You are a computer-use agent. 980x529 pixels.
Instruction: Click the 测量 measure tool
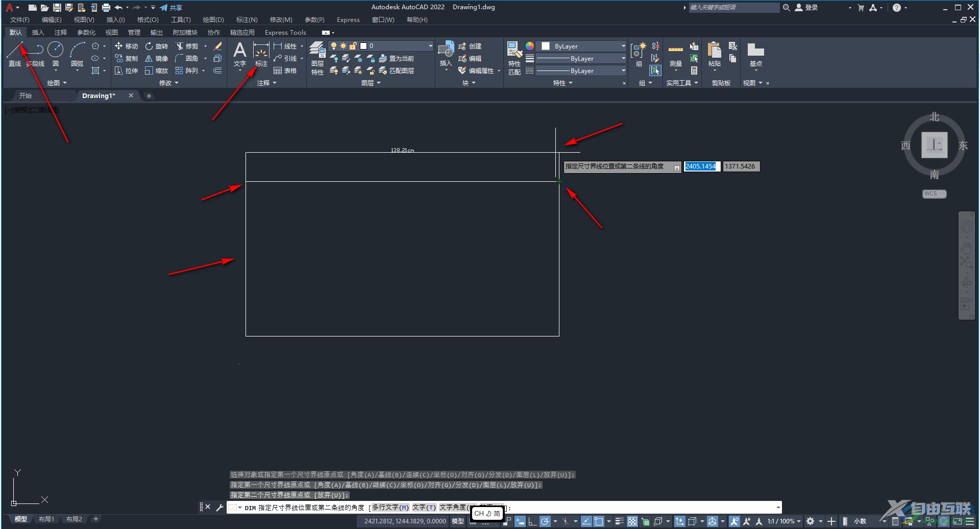click(675, 55)
